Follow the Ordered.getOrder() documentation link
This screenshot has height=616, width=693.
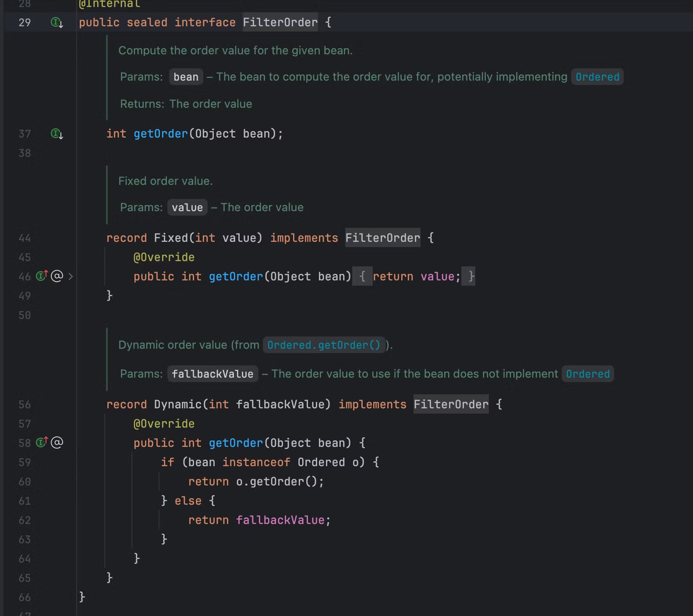(x=324, y=345)
